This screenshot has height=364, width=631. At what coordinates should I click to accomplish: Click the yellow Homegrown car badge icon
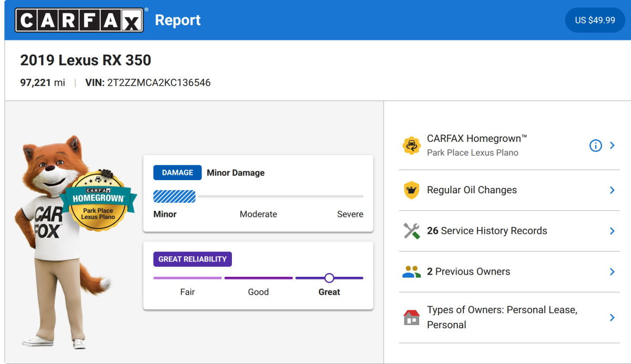point(411,145)
